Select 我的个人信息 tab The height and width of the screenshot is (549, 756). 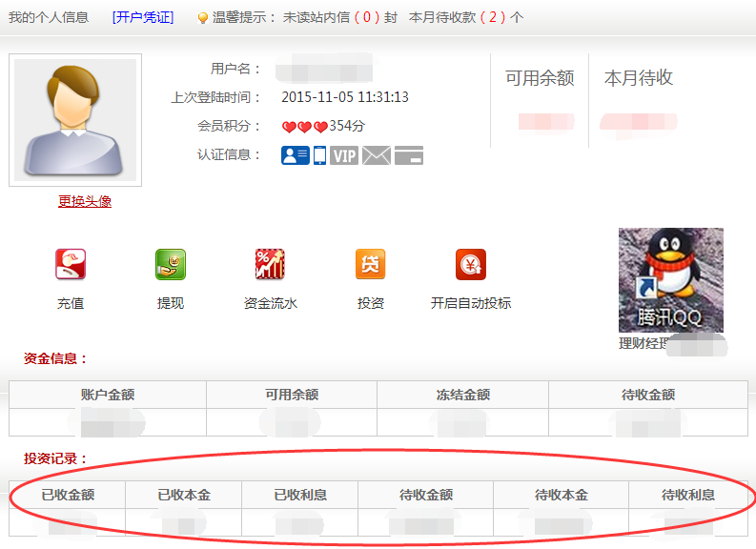click(x=49, y=17)
